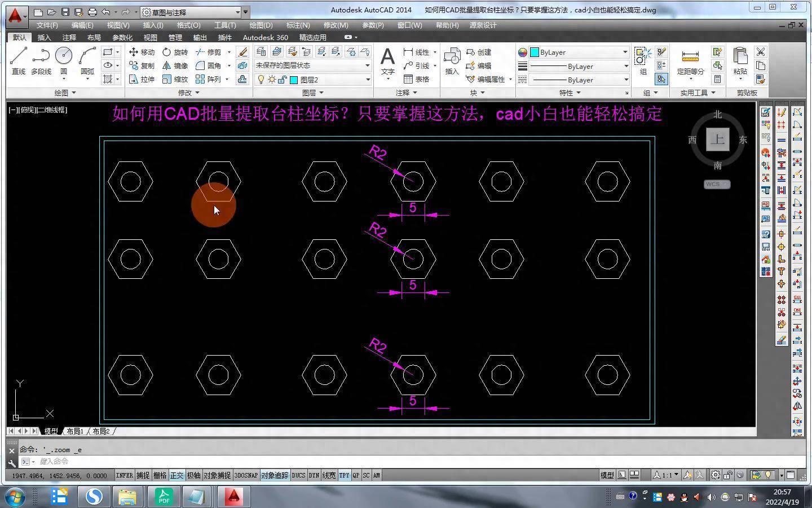Screen dimensions: 812x508
Task: Click the WCS button under ViewCube
Action: point(716,184)
